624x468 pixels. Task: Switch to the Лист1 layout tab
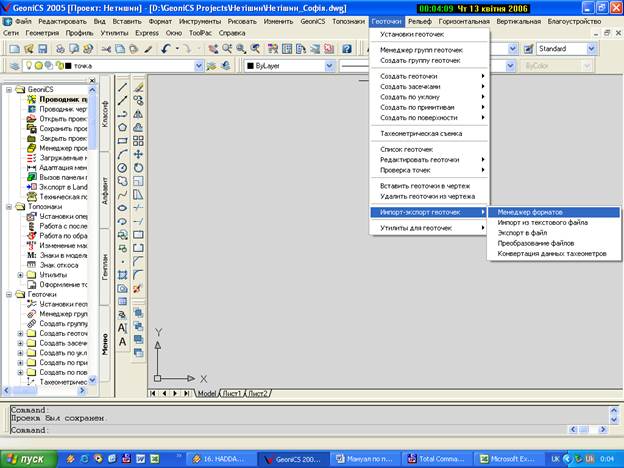click(232, 393)
